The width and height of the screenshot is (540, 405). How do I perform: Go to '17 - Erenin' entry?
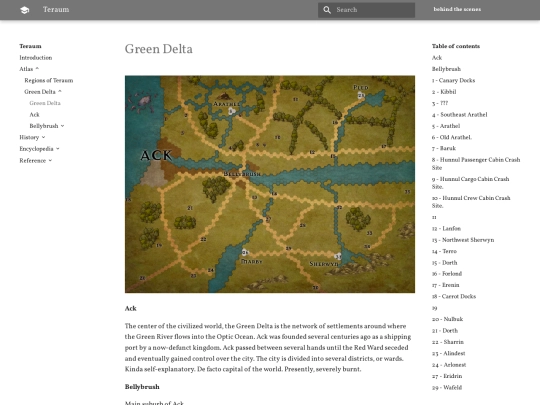tap(446, 285)
